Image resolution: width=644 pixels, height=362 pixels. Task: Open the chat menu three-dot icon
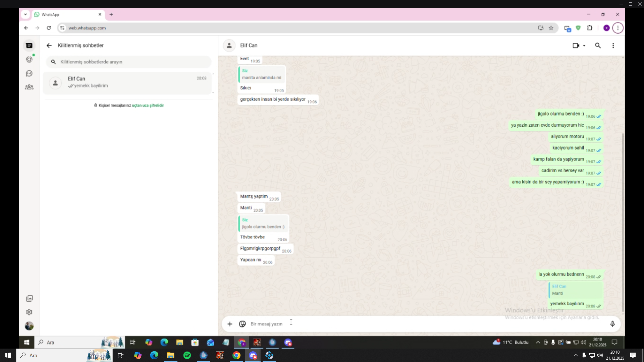(x=613, y=46)
